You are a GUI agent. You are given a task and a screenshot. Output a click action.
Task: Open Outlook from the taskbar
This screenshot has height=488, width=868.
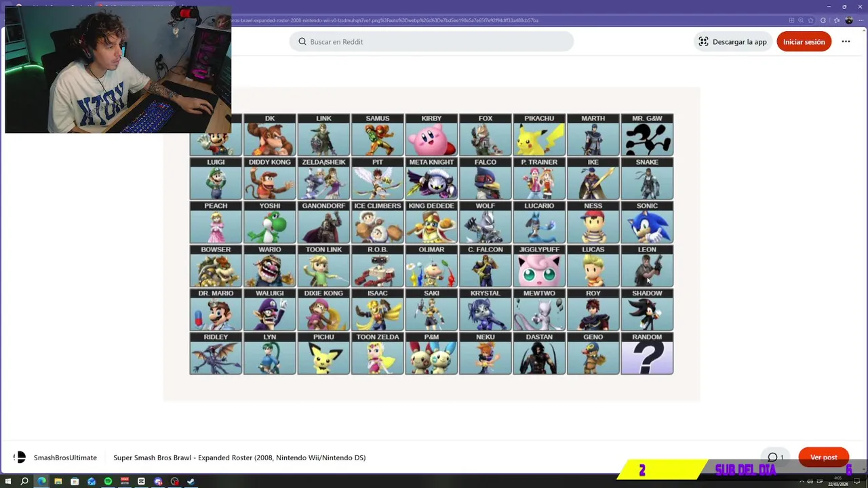(x=92, y=481)
